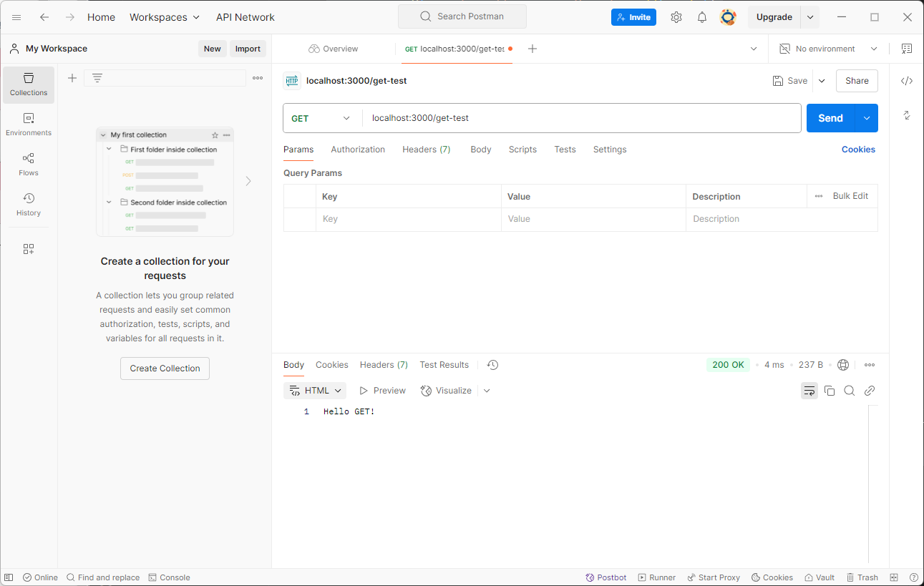This screenshot has width=924, height=586.
Task: Click the query param Key field
Action: (x=408, y=219)
